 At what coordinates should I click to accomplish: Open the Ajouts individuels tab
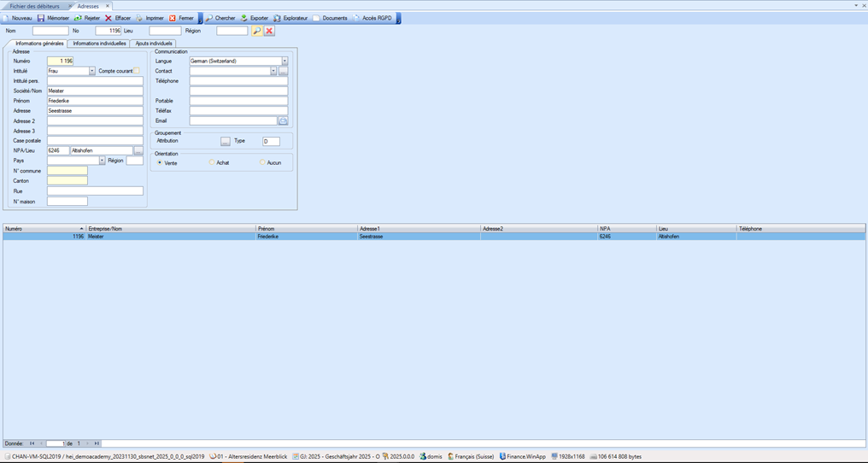point(155,44)
